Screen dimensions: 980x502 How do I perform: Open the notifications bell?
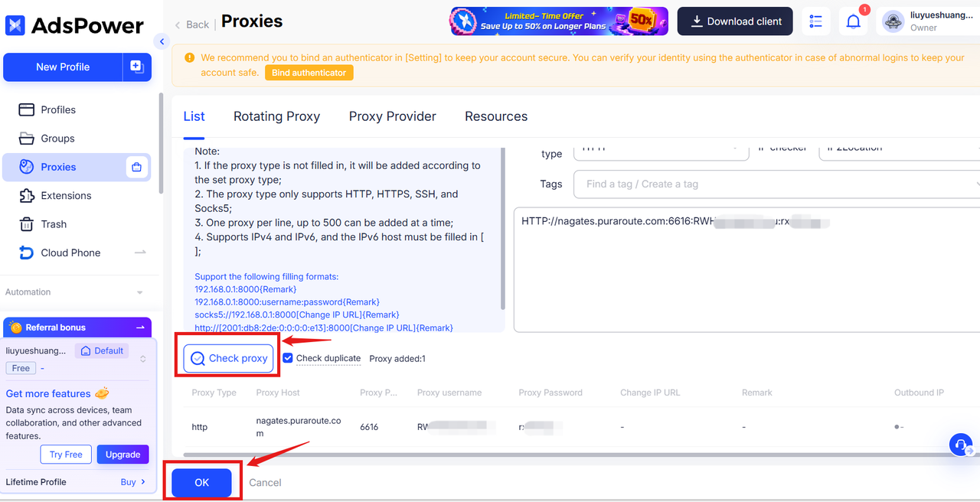pos(854,22)
